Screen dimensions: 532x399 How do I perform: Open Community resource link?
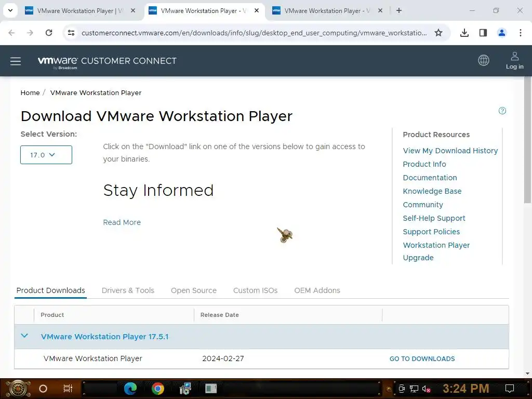(x=423, y=205)
